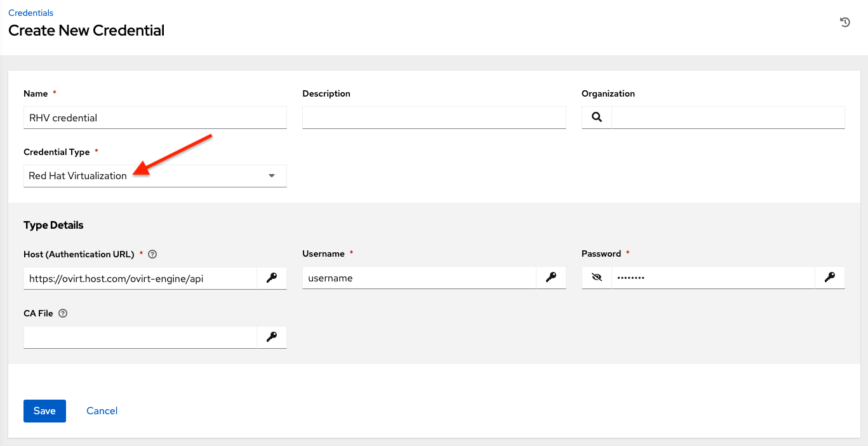Click the Save button

(44, 410)
